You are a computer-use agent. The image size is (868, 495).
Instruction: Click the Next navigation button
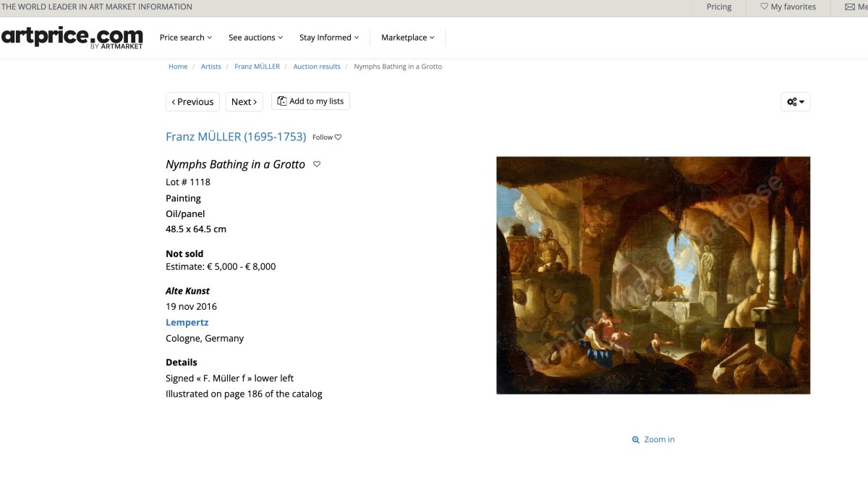[244, 101]
